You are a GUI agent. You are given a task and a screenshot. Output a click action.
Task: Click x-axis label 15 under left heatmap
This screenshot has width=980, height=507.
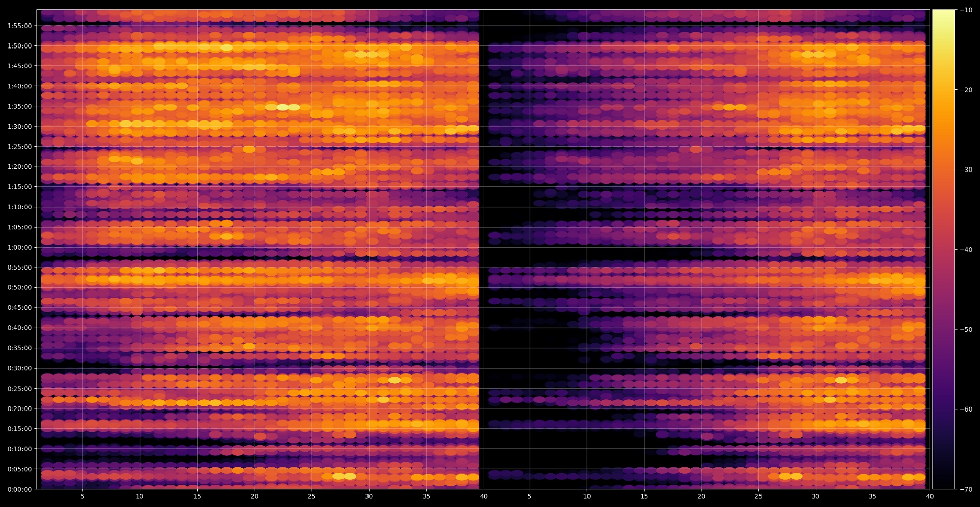197,496
